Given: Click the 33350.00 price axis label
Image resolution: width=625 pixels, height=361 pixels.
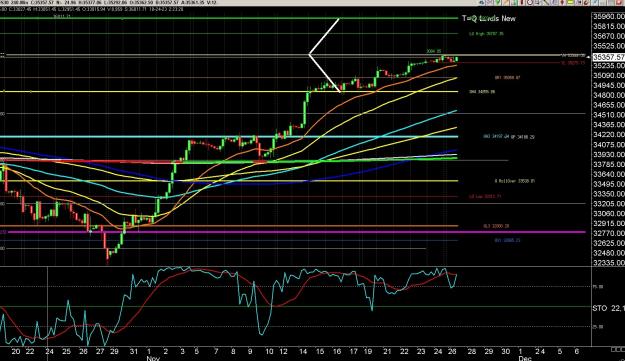Looking at the screenshot, I should click(609, 194).
